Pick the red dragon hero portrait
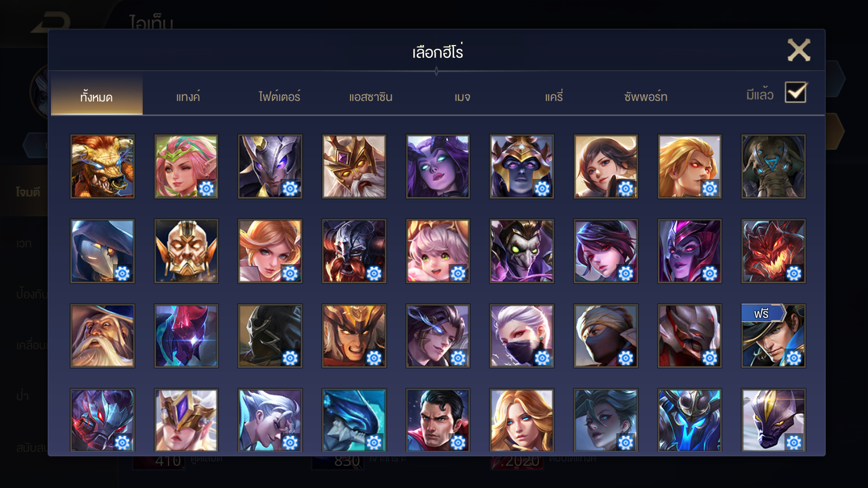Screen dimensions: 868x488 tap(773, 251)
